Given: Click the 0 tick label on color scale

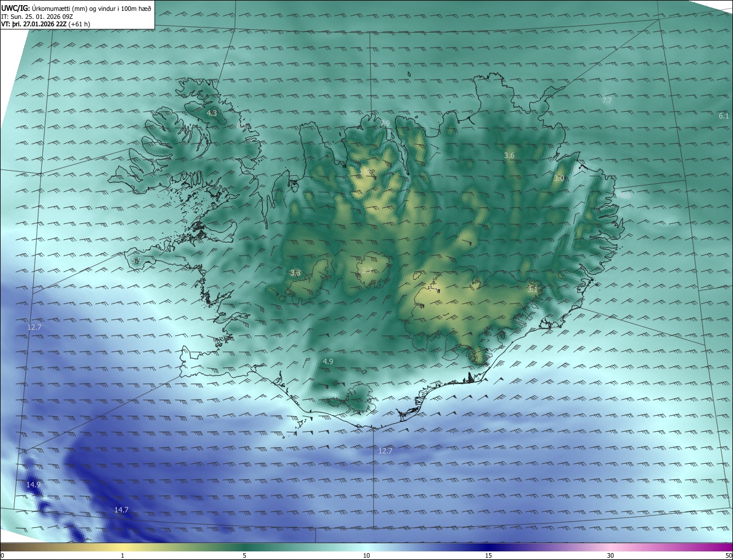Looking at the screenshot, I should pos(2,556).
